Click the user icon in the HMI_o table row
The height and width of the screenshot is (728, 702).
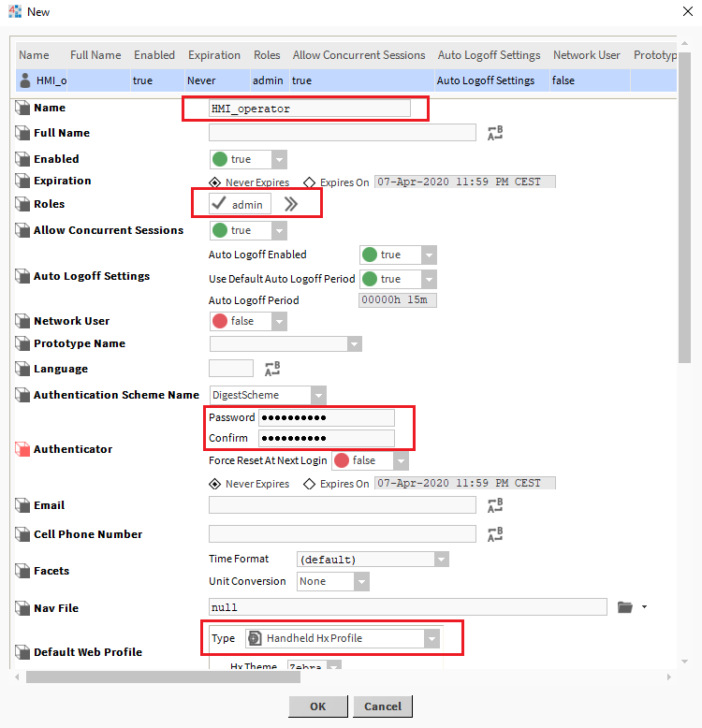coord(25,80)
